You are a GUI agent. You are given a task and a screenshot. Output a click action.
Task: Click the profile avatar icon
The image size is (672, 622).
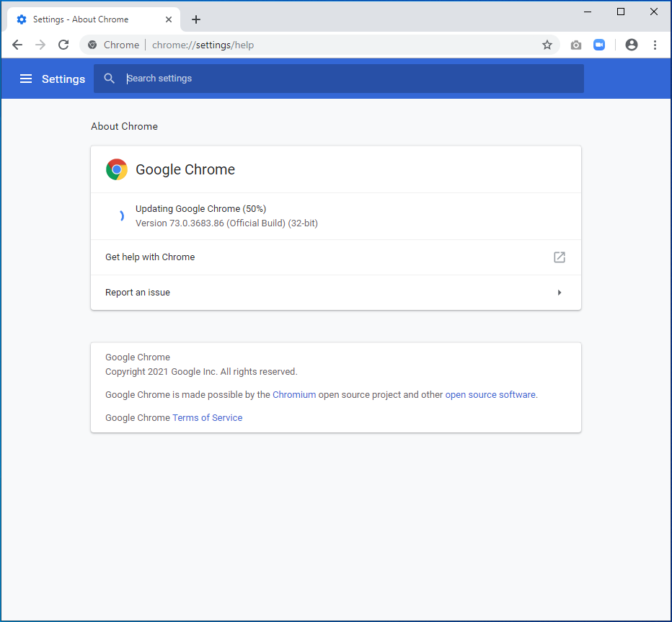[x=631, y=45]
